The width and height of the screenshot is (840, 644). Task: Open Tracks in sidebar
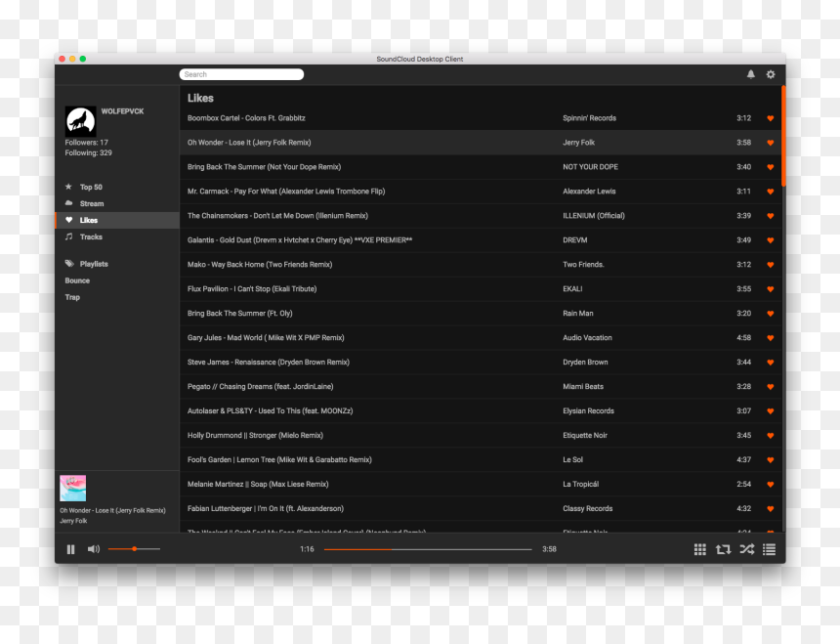point(91,236)
